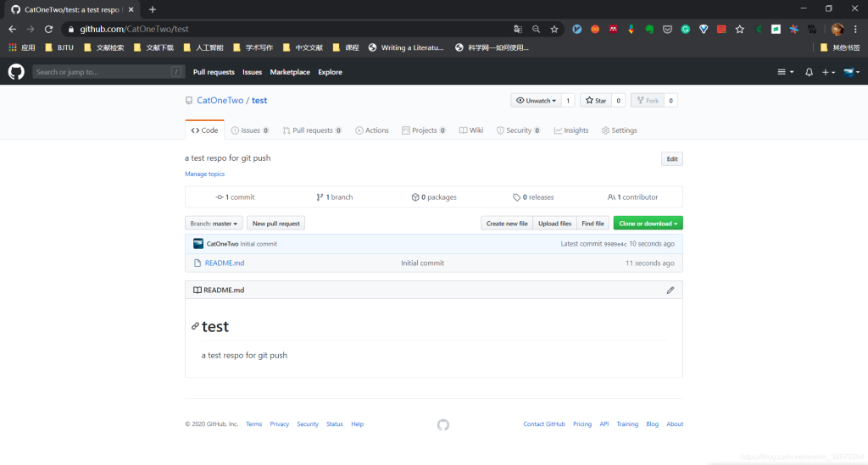This screenshot has height=465, width=868.
Task: Click the README.md file icon in file list
Action: [x=197, y=263]
